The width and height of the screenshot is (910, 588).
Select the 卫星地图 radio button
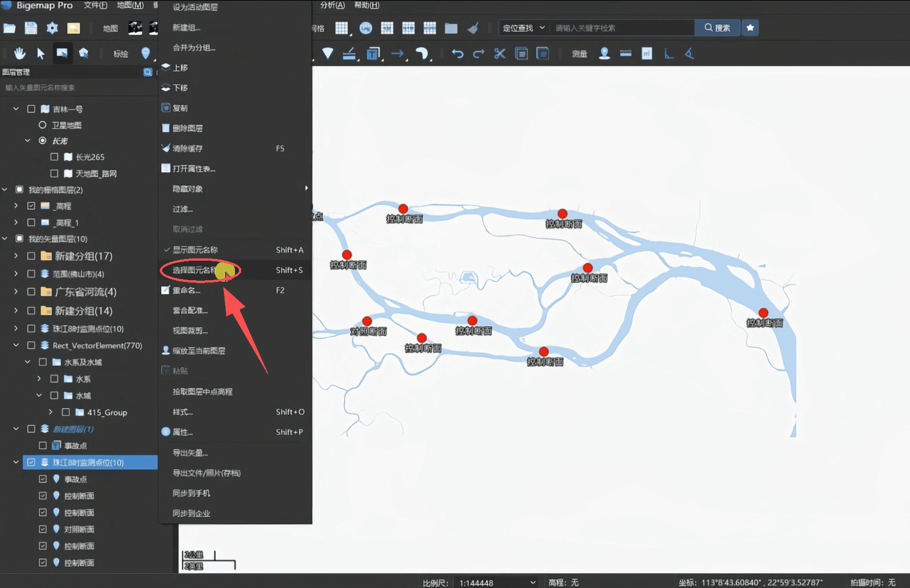pos(42,125)
